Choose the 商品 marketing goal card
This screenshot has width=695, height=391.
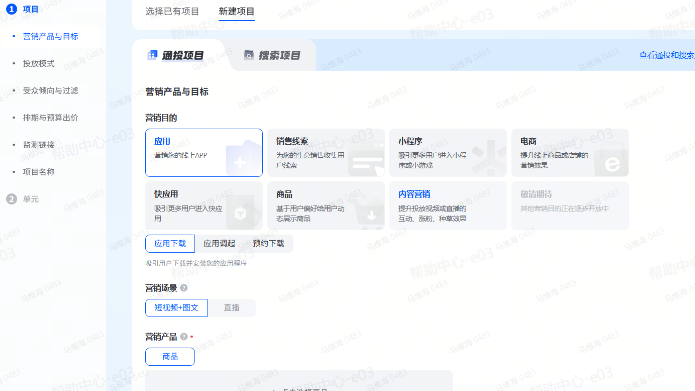pyautogui.click(x=326, y=205)
